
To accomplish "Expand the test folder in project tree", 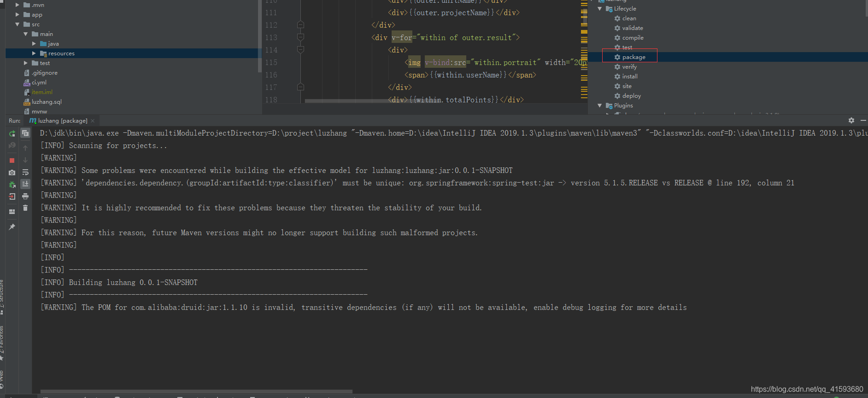I will click(26, 63).
